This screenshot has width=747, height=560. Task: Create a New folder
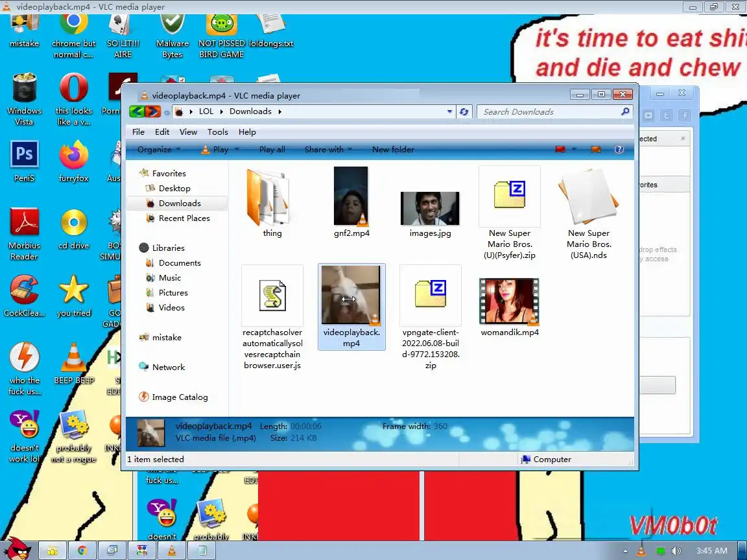click(393, 150)
